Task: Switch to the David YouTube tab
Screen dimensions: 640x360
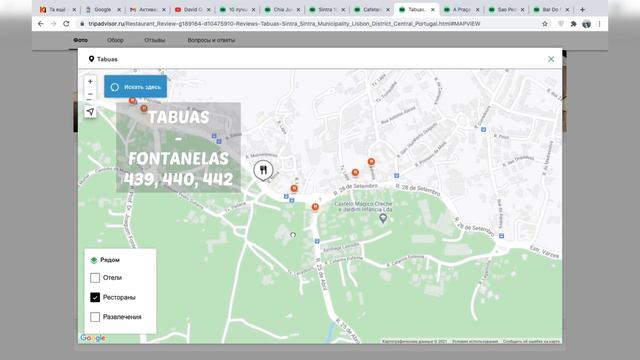Action: point(192,9)
